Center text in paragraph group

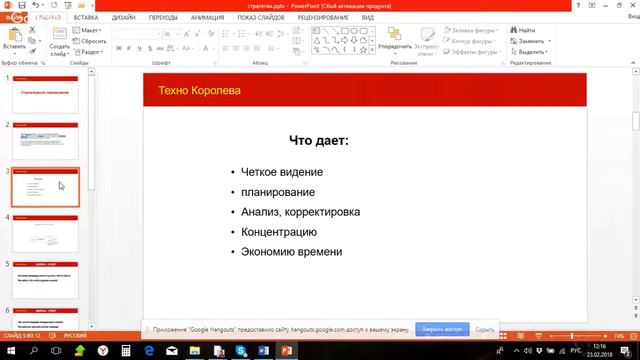point(236,48)
